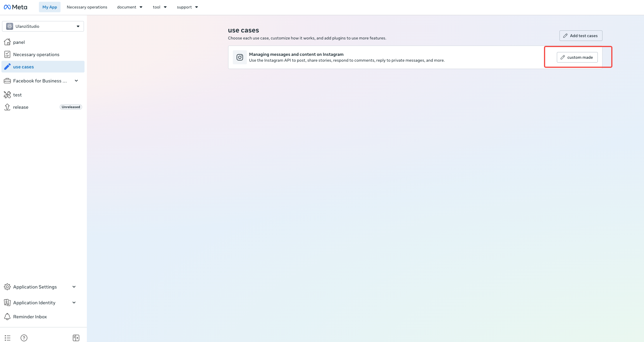The height and width of the screenshot is (342, 644).
Task: Open the support dropdown menu
Action: point(187,7)
